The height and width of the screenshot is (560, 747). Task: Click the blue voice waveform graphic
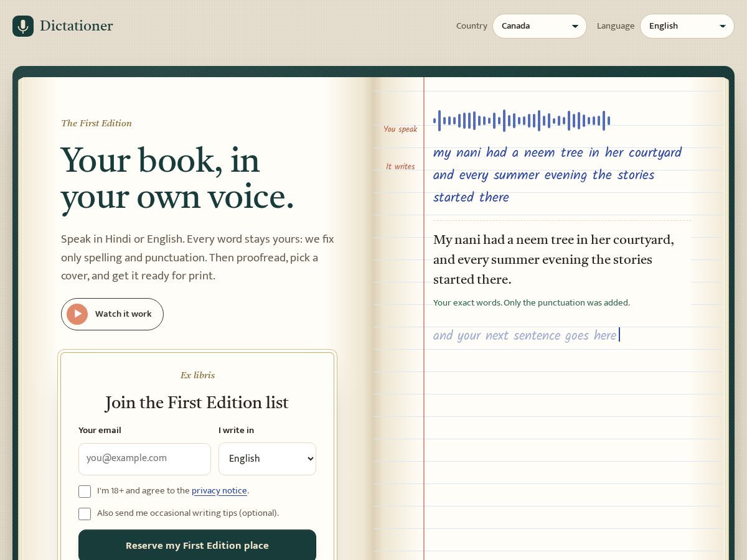pyautogui.click(x=522, y=121)
